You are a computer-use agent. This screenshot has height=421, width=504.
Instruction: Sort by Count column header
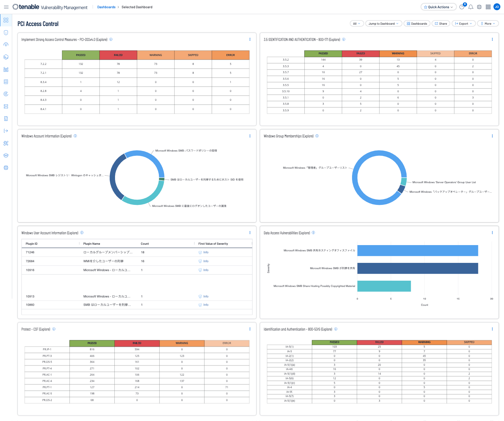145,244
